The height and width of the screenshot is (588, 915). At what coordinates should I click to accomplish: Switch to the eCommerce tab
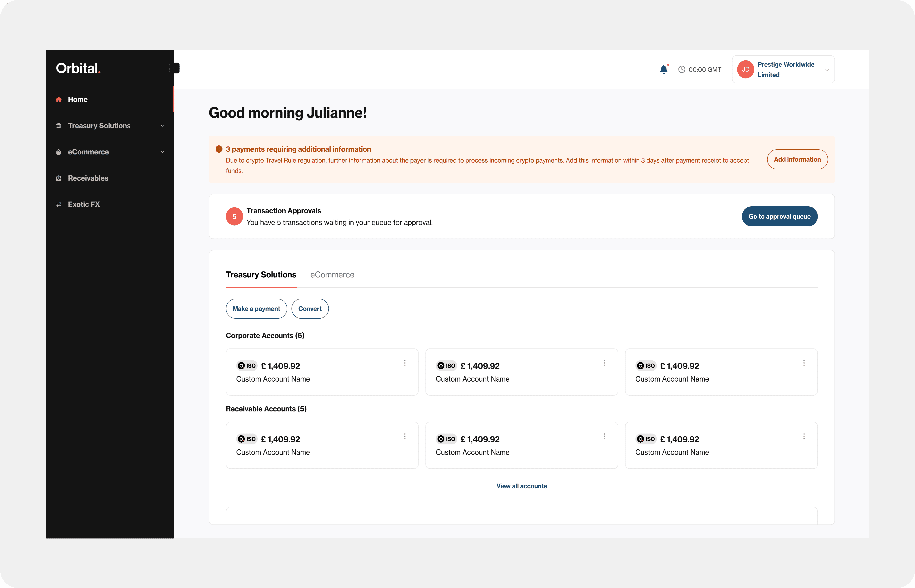coord(332,275)
